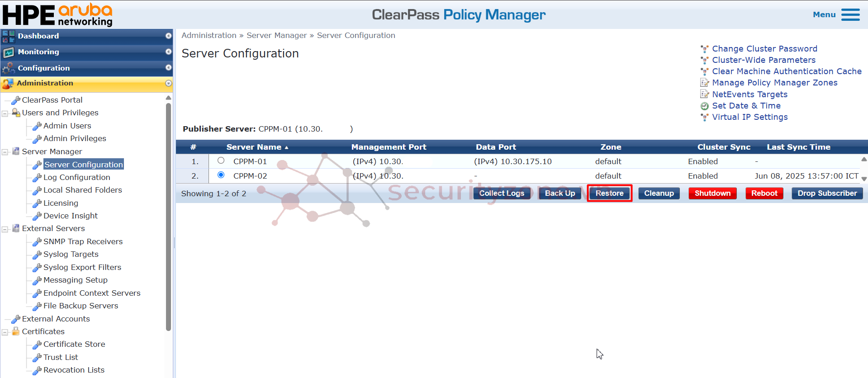Click the 'Jun 08, 2025 13:57:00 ICT' sync time
This screenshot has height=378, width=868.
[x=806, y=176]
